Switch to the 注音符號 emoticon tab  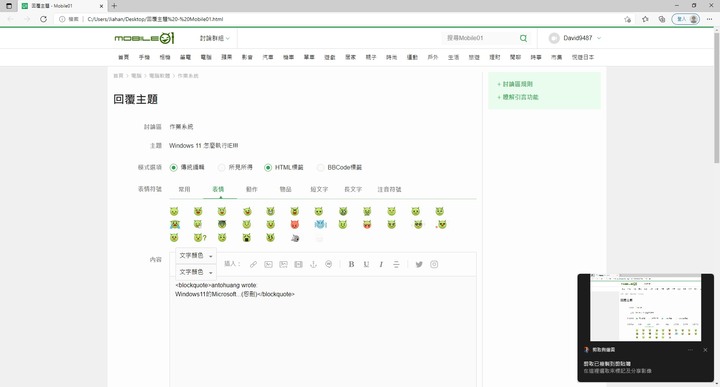click(389, 189)
